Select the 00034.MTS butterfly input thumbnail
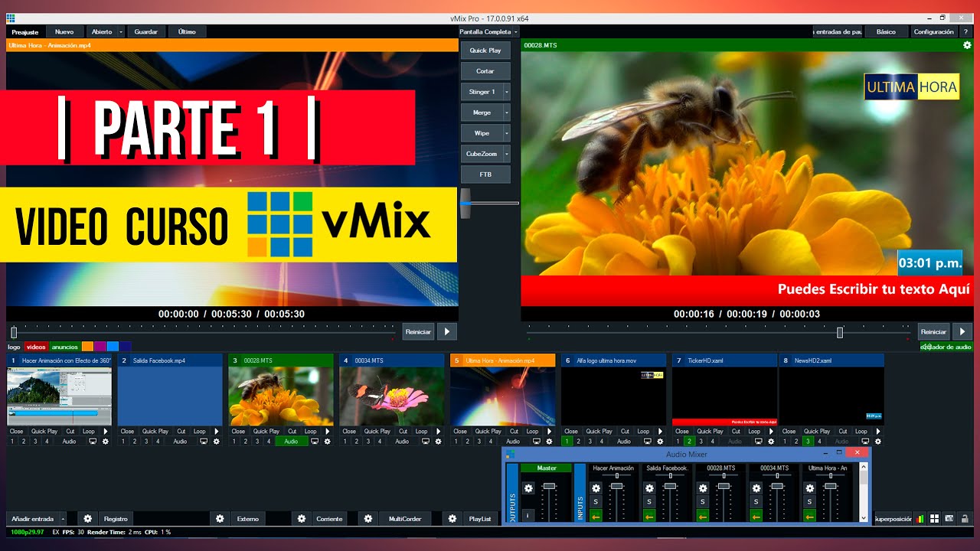 pos(392,396)
